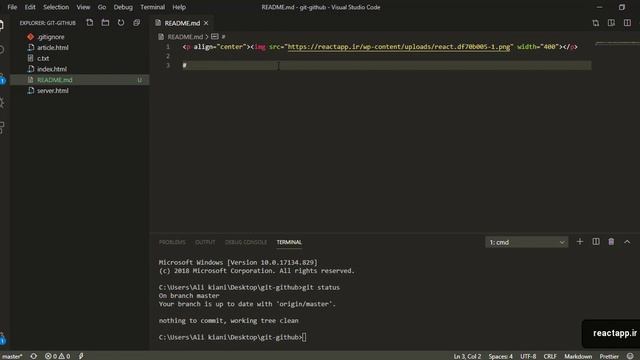Image resolution: width=640 pixels, height=360 pixels.
Task: Open c.txt in the Explorer
Action: pyautogui.click(x=80, y=58)
